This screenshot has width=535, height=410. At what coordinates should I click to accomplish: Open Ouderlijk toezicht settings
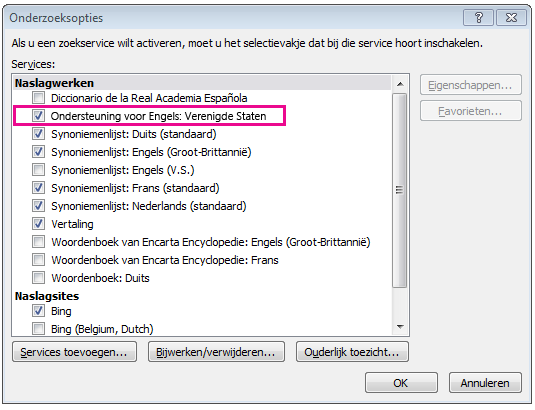(x=352, y=352)
